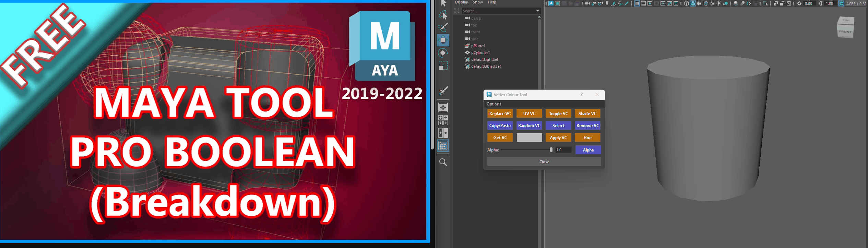This screenshot has width=868, height=248.
Task: Click the outliner filter icon beside Search
Action: pyautogui.click(x=457, y=11)
